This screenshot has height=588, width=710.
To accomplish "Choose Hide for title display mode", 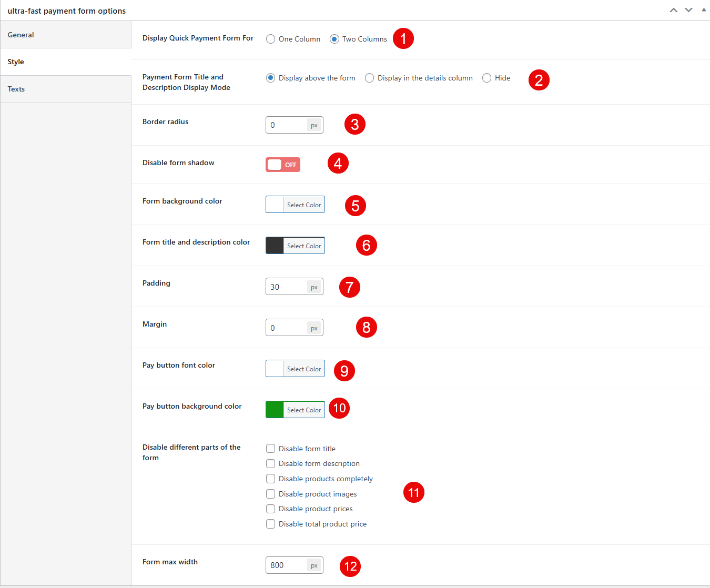I will (487, 78).
